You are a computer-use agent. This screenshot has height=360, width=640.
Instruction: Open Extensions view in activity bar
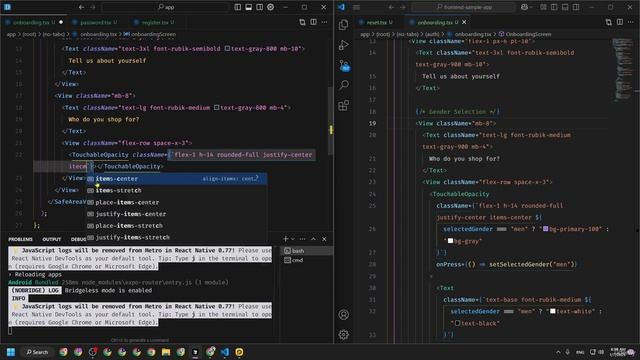click(x=344, y=105)
